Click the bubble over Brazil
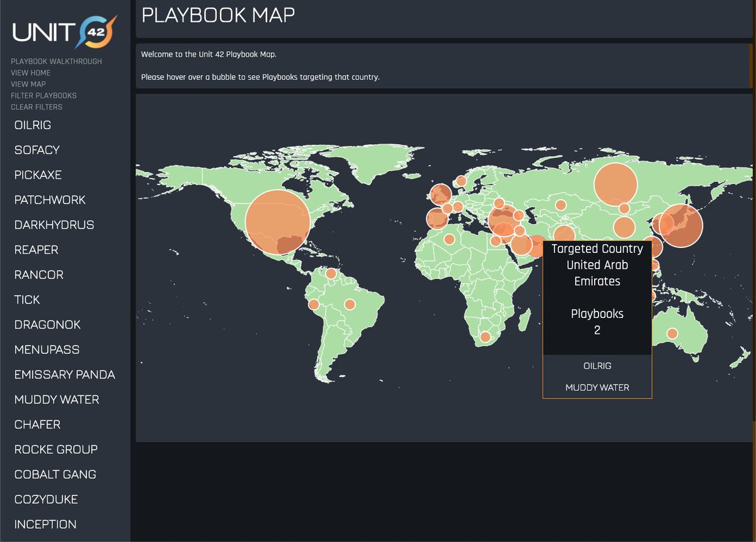The height and width of the screenshot is (542, 756). coord(350,305)
